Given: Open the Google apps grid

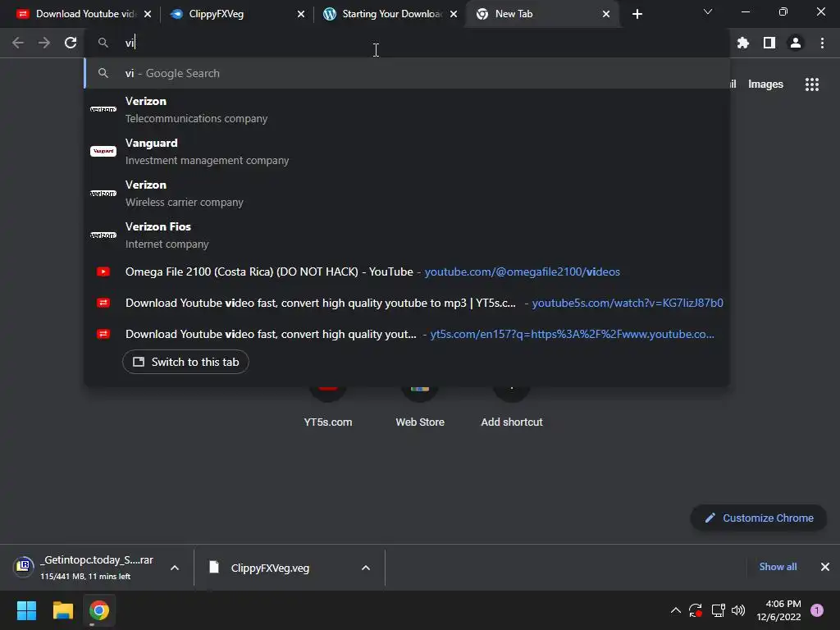Looking at the screenshot, I should [x=811, y=84].
